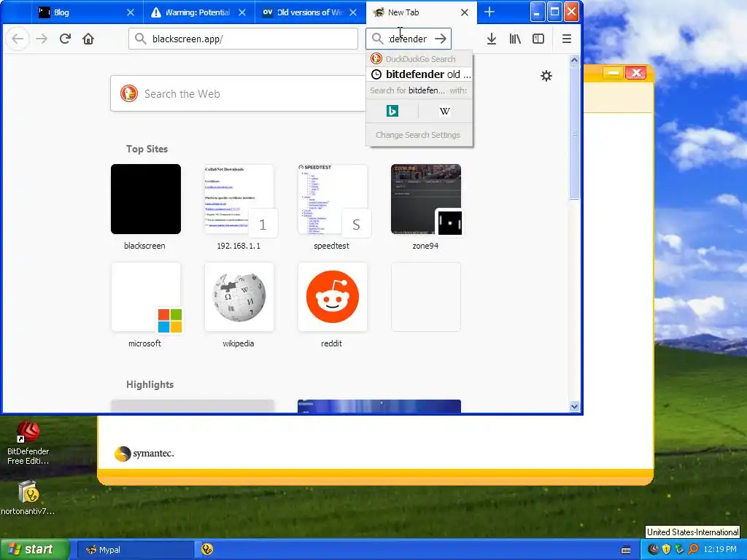Open BitDefender Free Edition desktop shortcut

[x=28, y=443]
